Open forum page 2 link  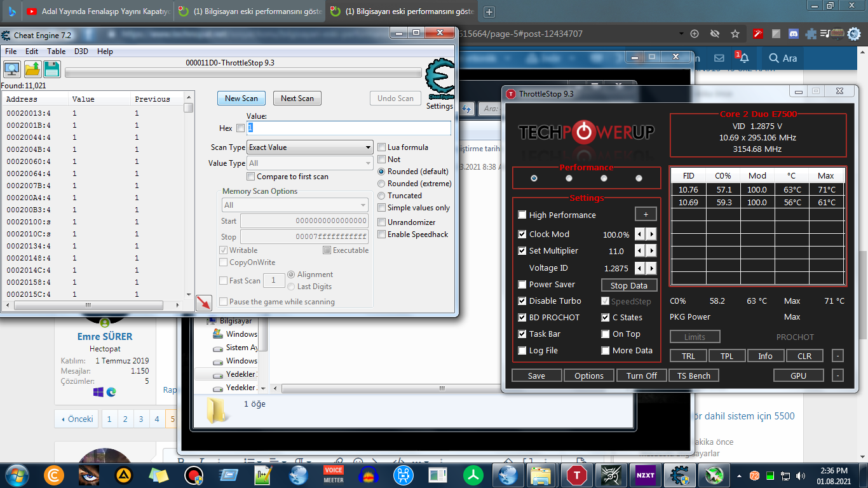coord(125,419)
